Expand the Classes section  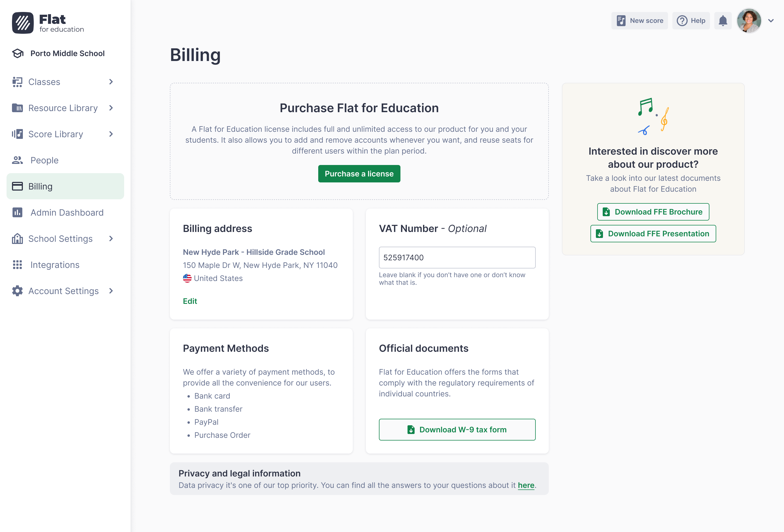point(111,82)
